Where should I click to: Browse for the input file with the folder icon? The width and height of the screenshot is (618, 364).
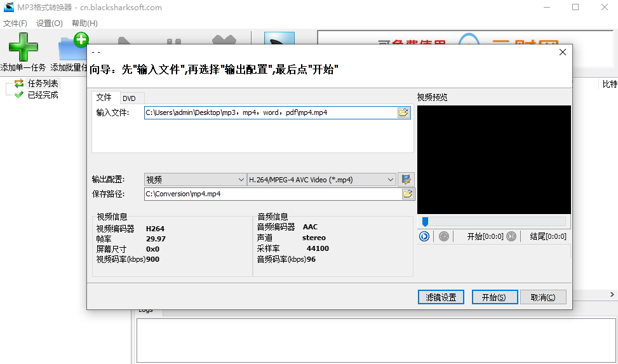tap(403, 113)
